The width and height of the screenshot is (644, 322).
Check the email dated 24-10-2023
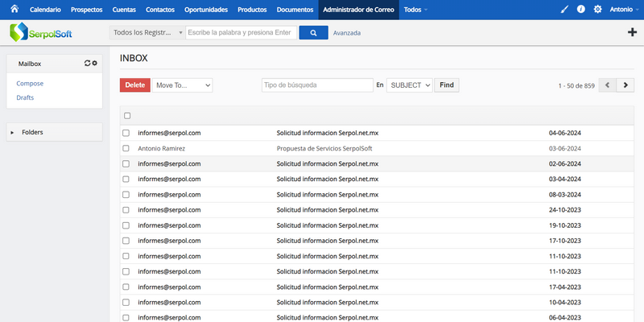tap(126, 210)
